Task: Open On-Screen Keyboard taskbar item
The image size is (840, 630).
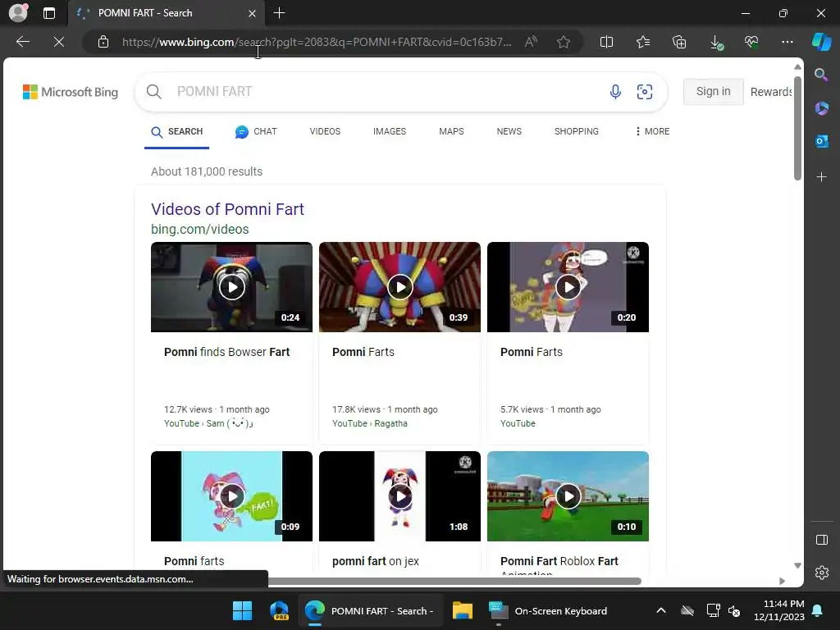Action: click(x=549, y=610)
